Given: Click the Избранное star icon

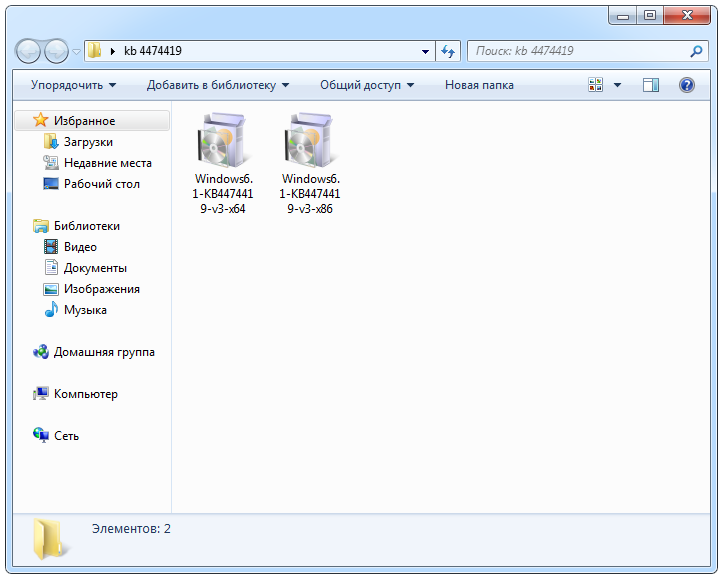Looking at the screenshot, I should [41, 120].
